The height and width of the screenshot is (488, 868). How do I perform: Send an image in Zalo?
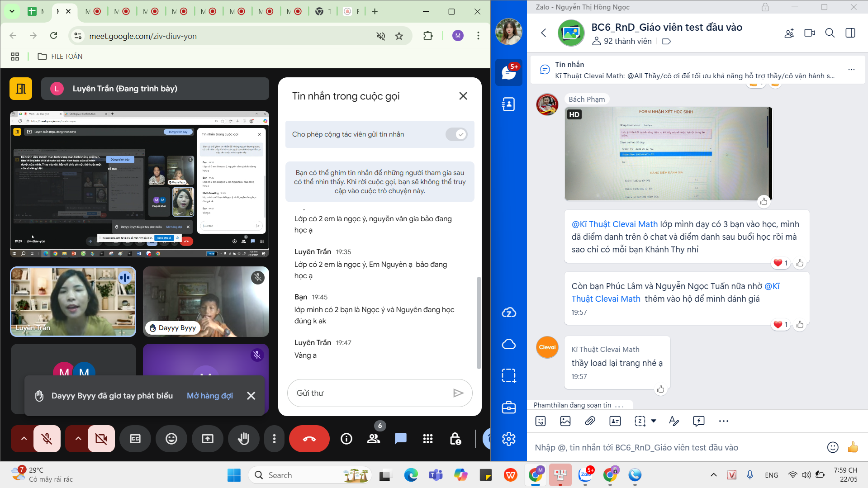click(x=565, y=421)
